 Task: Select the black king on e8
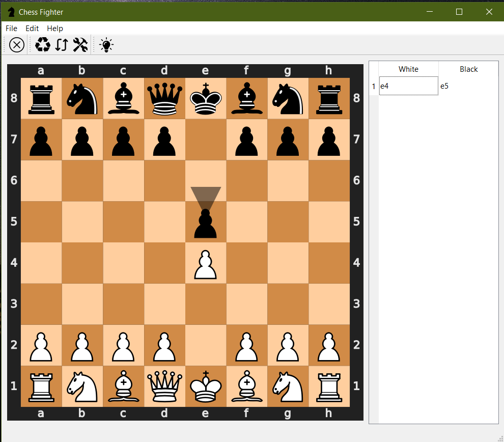[206, 99]
